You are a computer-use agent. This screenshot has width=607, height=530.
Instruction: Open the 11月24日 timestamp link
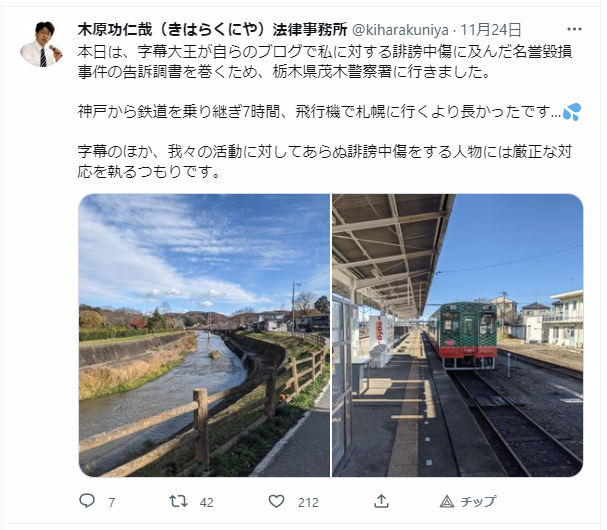coord(490,30)
